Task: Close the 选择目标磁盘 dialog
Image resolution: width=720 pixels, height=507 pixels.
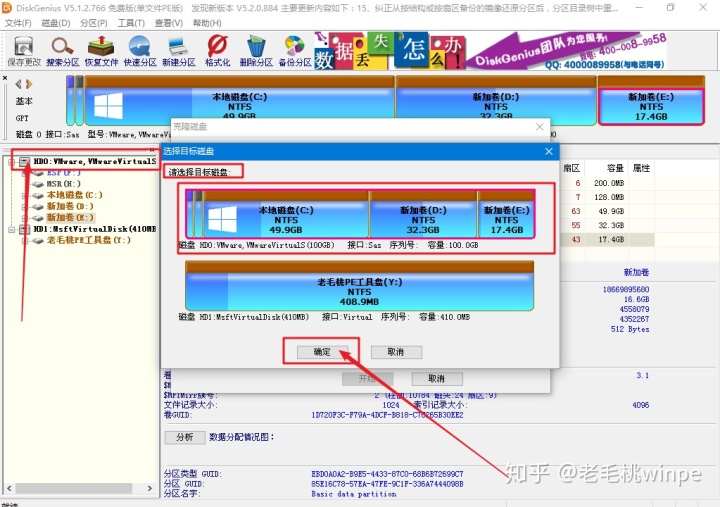Action: pos(549,151)
